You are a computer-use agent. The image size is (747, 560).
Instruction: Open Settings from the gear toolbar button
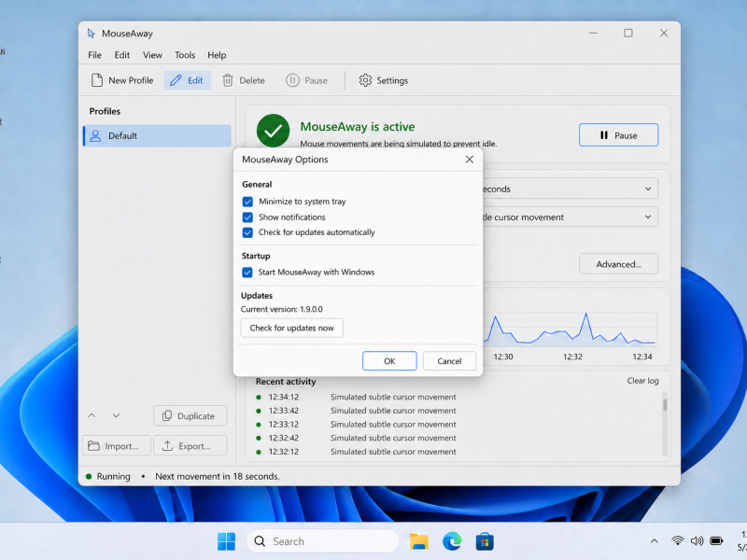pos(384,80)
